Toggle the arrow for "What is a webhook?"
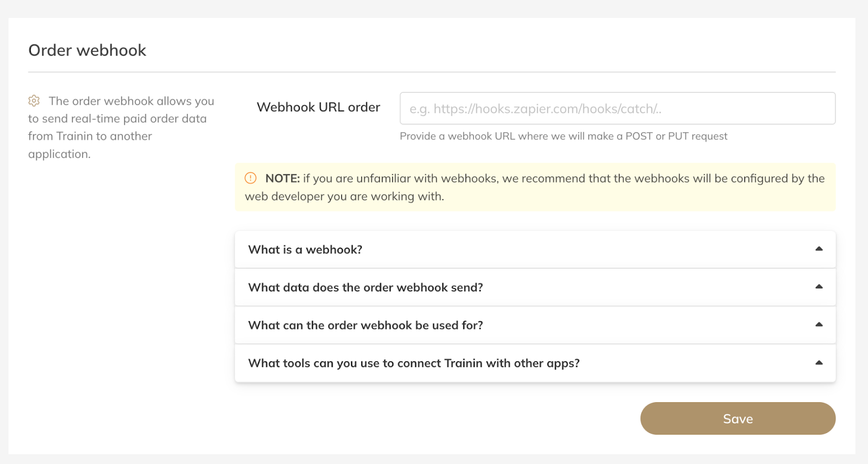Screen dimensions: 868x464 [819, 249]
